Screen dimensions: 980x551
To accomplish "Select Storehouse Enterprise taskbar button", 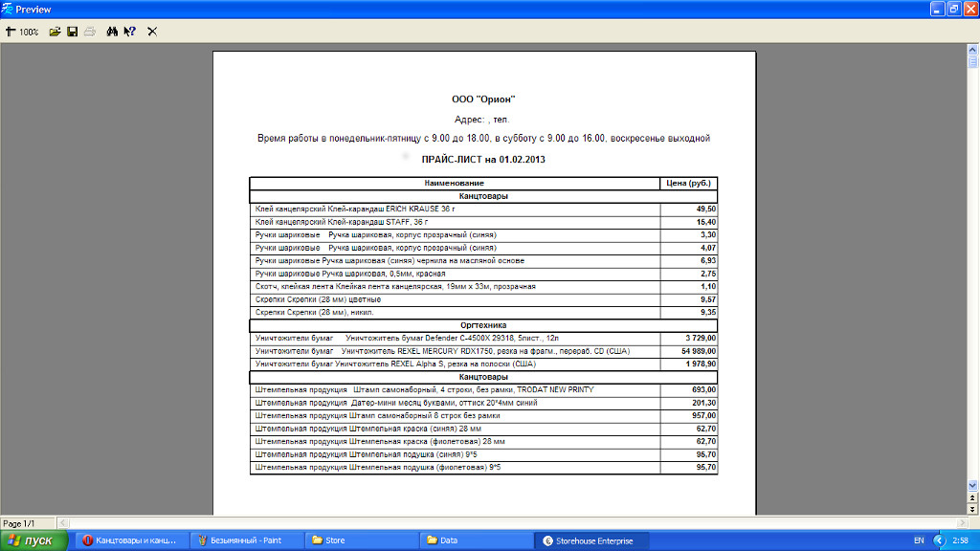I will point(593,540).
